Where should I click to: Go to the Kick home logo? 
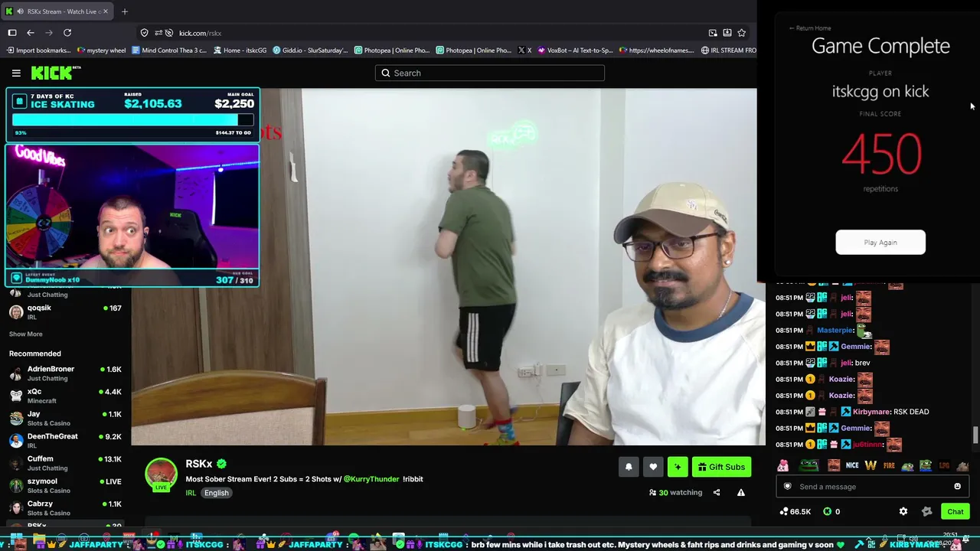pyautogui.click(x=56, y=73)
